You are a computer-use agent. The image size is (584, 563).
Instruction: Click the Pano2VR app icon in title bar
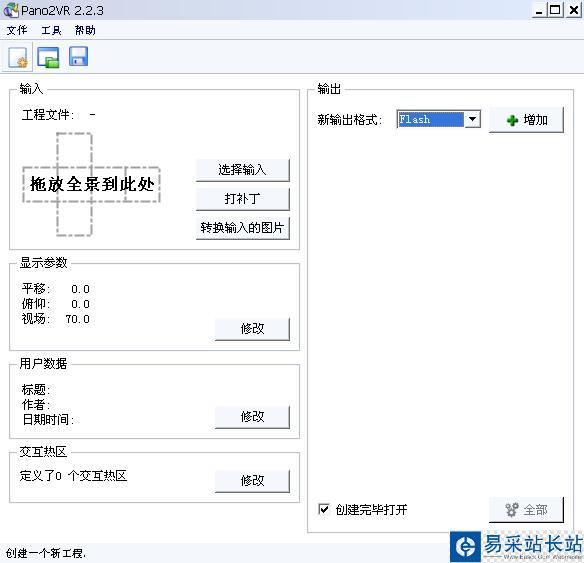(10, 10)
